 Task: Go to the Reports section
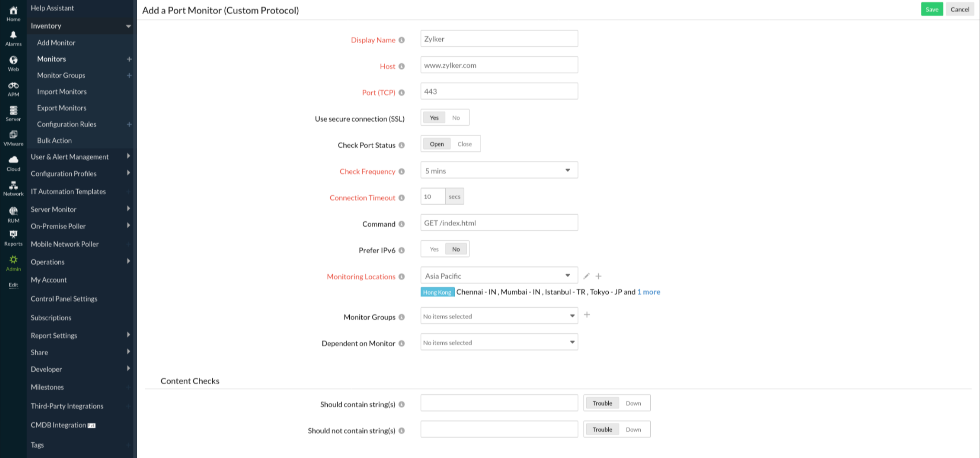[x=13, y=238]
